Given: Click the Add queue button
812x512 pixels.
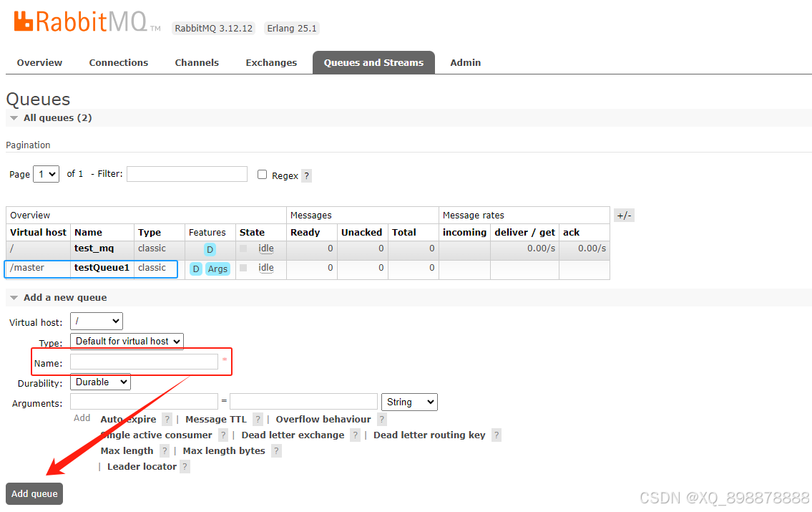Looking at the screenshot, I should (34, 494).
